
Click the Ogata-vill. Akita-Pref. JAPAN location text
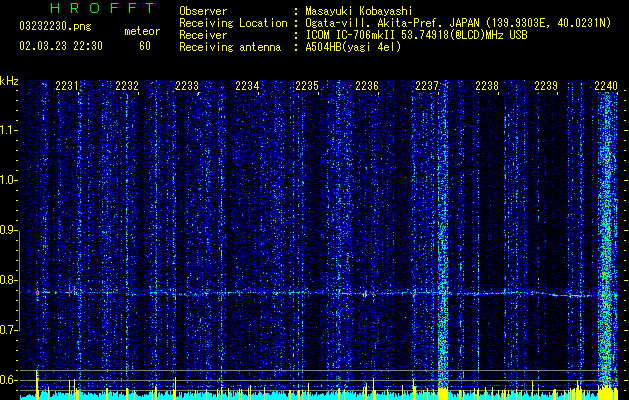[458, 23]
